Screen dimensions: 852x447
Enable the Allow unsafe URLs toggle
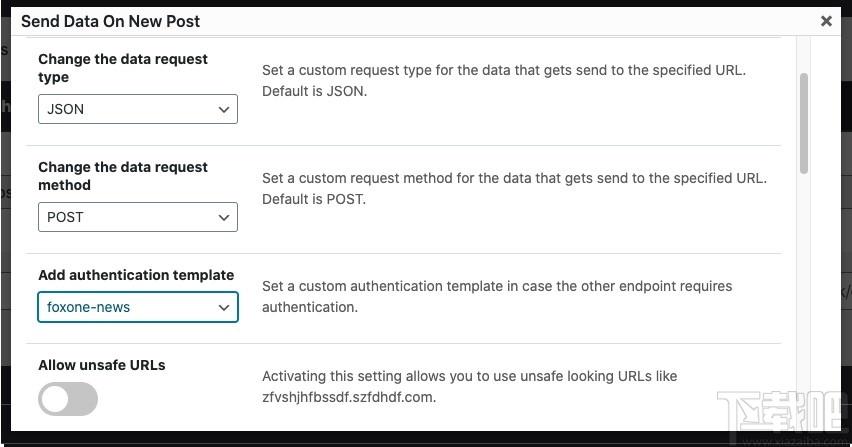point(68,399)
